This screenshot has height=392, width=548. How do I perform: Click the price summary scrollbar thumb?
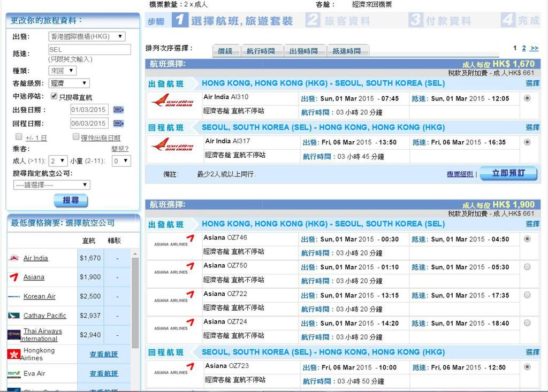[x=135, y=303]
